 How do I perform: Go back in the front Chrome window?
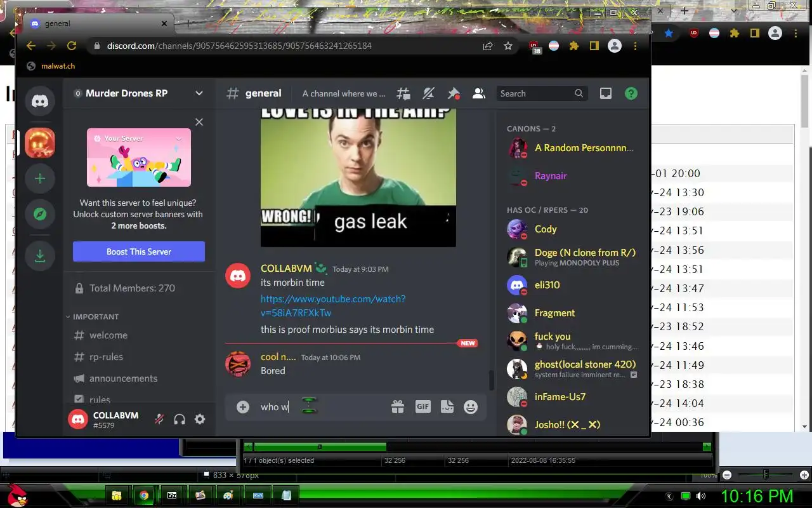(31, 46)
